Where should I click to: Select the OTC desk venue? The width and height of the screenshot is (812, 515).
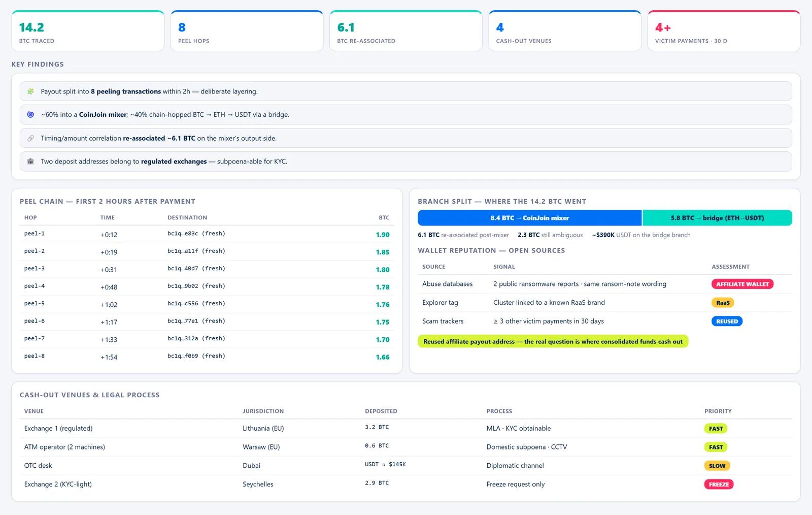[x=38, y=466]
